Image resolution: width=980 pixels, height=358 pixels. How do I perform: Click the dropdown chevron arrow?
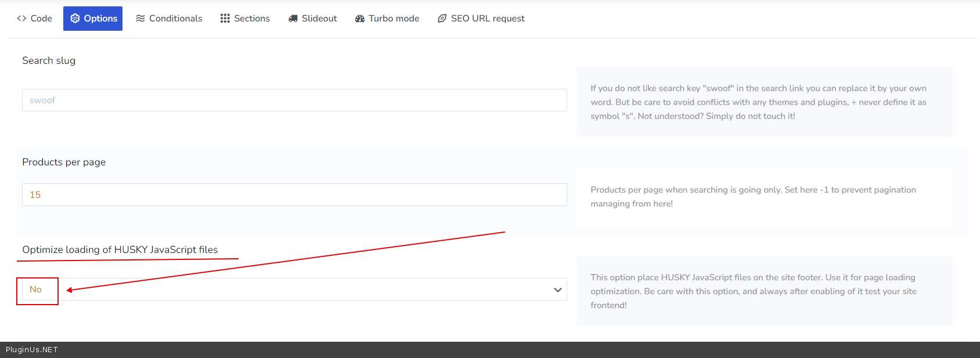pyautogui.click(x=558, y=290)
